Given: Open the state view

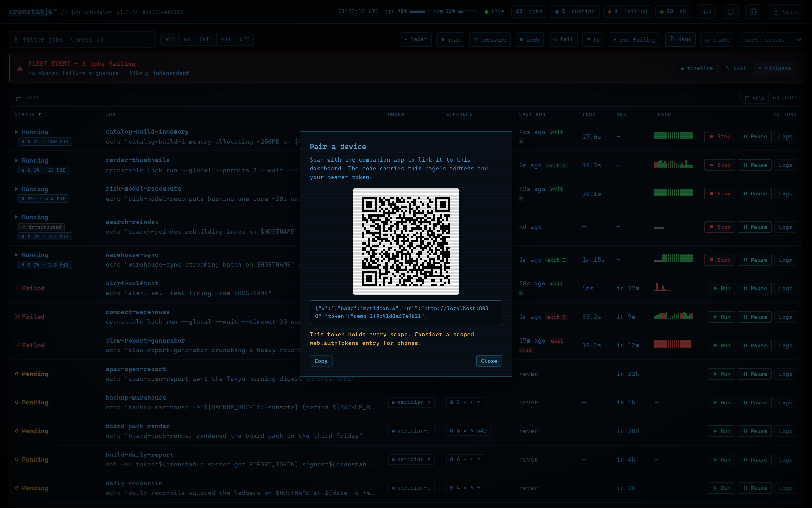Looking at the screenshot, I should (717, 40).
